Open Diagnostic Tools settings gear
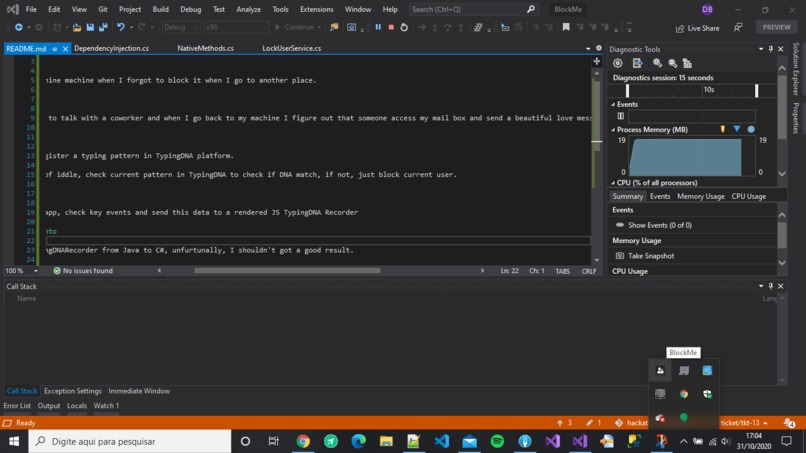Screen dimensions: 806x453 618,63
